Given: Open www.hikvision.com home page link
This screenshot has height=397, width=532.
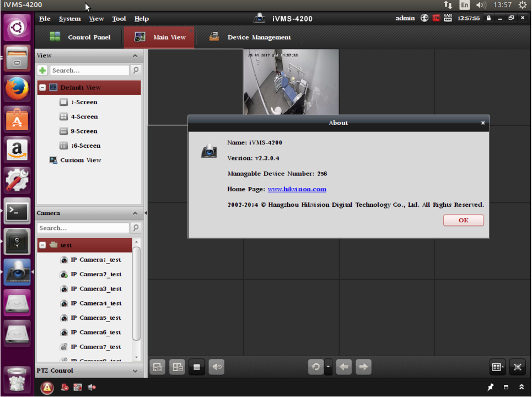Looking at the screenshot, I should (297, 189).
